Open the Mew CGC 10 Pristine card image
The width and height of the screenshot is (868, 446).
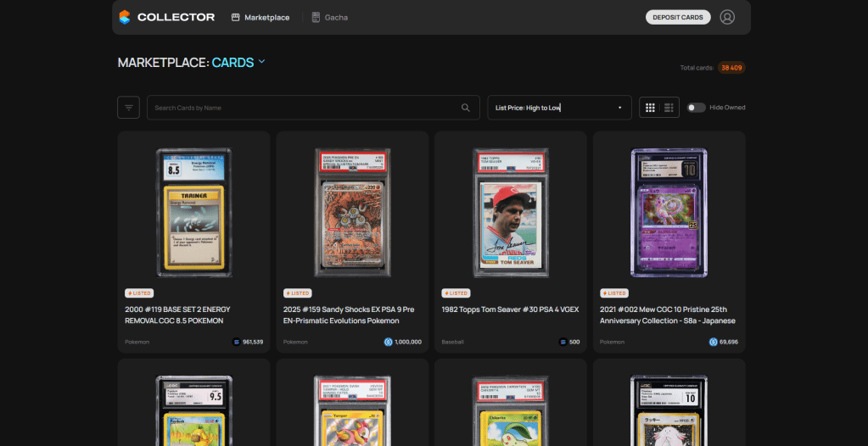tap(669, 212)
